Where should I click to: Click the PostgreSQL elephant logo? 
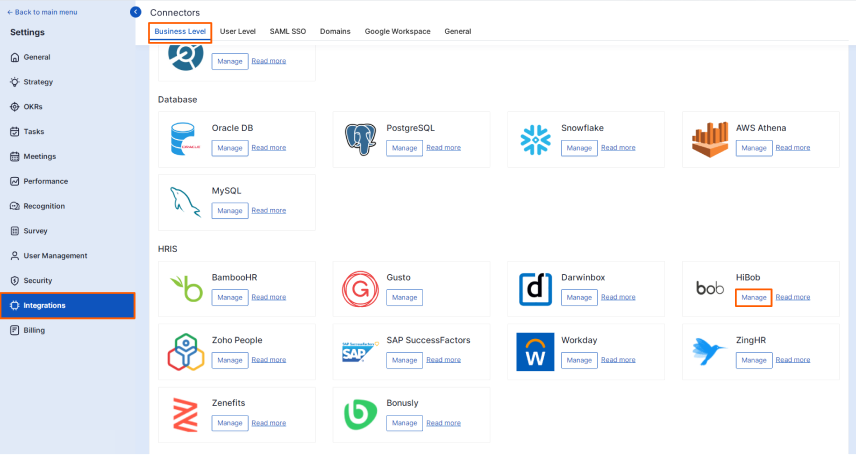click(360, 139)
